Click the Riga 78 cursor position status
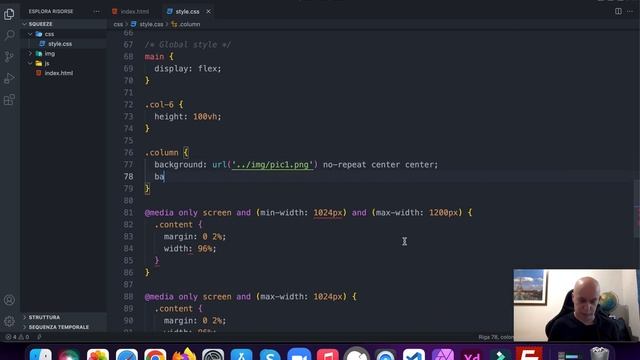The width and height of the screenshot is (640, 360). (x=496, y=337)
